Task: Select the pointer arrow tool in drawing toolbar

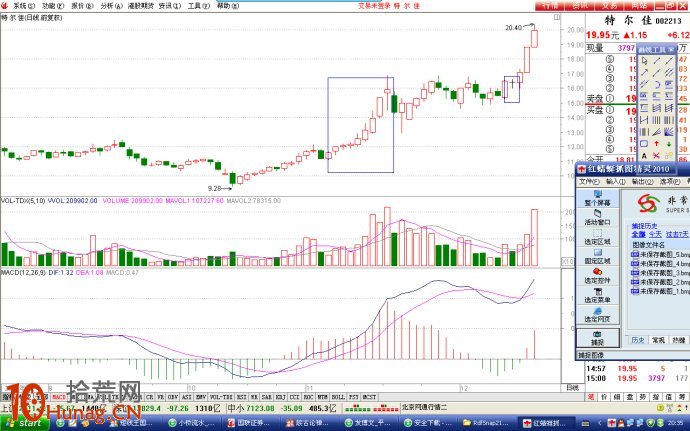Action: 644,60
